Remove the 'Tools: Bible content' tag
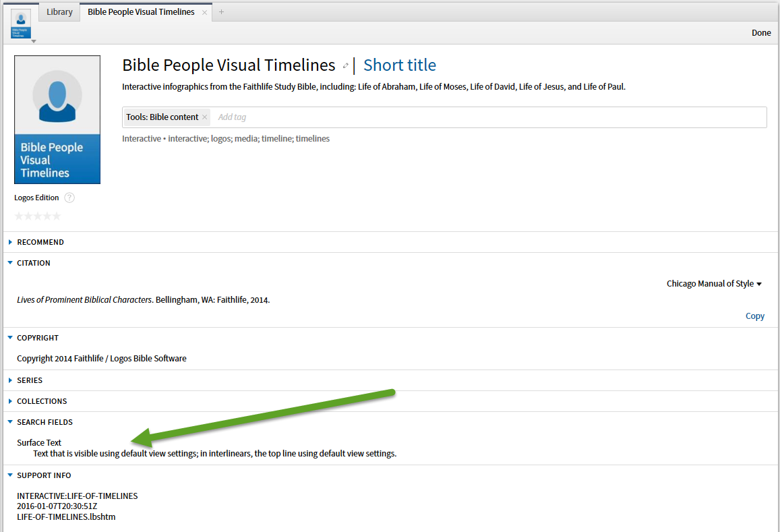 click(x=204, y=117)
